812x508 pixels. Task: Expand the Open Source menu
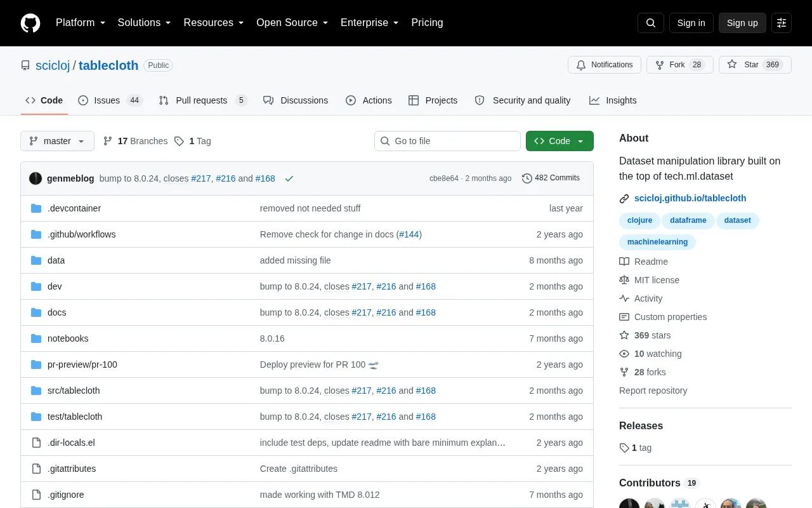tap(292, 23)
